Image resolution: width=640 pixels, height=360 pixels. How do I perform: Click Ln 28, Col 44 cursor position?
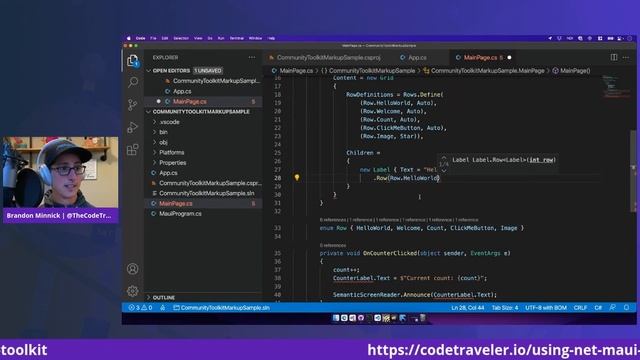pos(468,308)
